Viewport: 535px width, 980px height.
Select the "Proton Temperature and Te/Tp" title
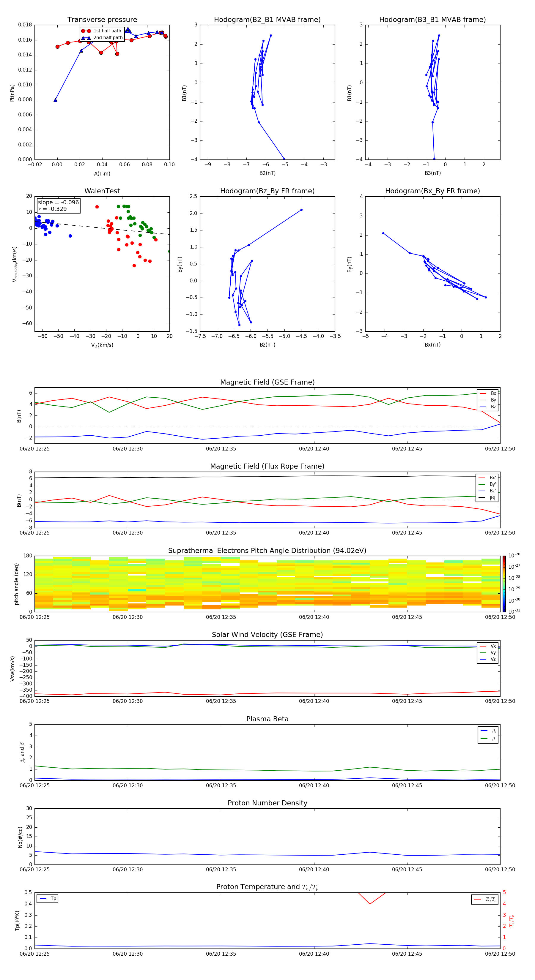(x=267, y=887)
